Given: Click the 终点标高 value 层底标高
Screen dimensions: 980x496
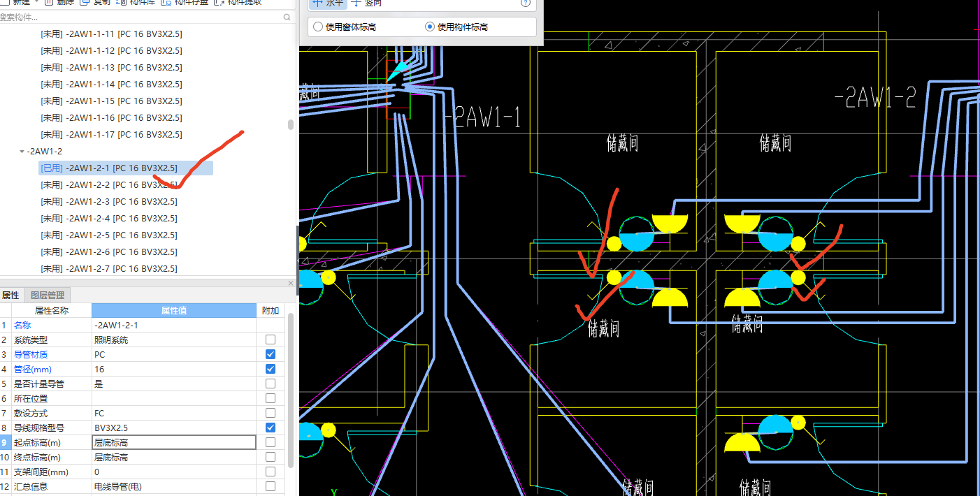Looking at the screenshot, I should [x=174, y=457].
